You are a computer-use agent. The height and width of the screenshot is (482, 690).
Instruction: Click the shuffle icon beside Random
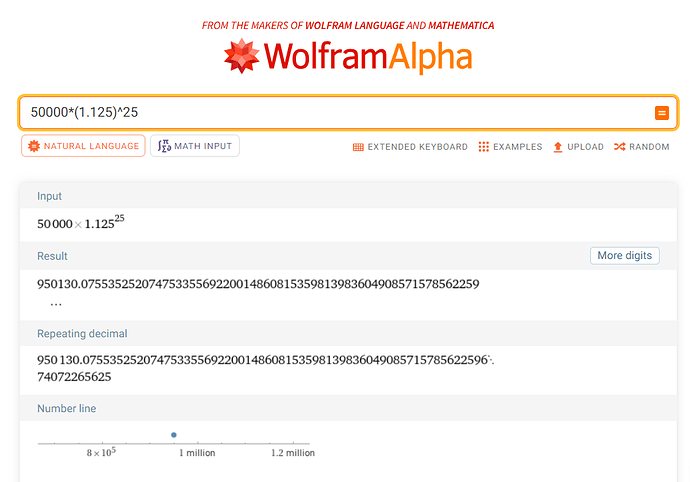pyautogui.click(x=620, y=147)
